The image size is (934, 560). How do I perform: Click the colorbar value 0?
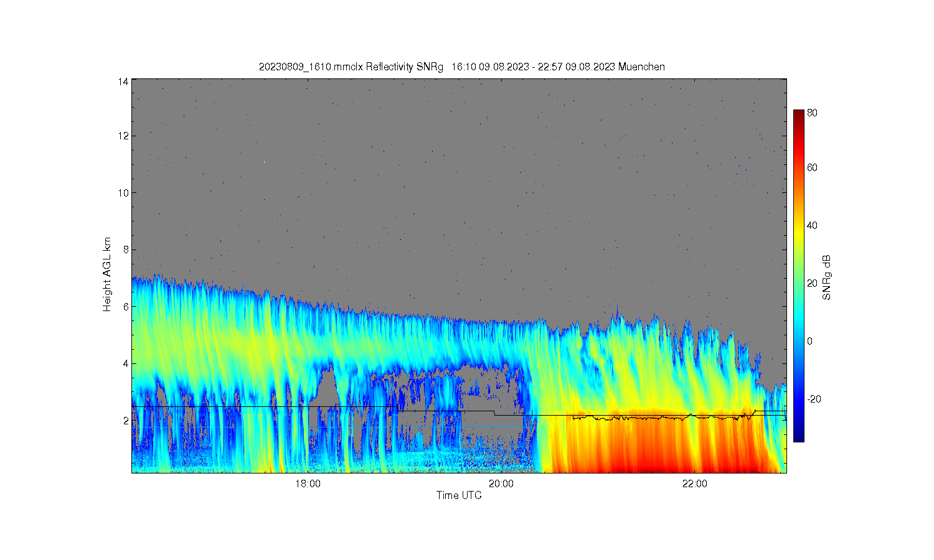point(809,341)
